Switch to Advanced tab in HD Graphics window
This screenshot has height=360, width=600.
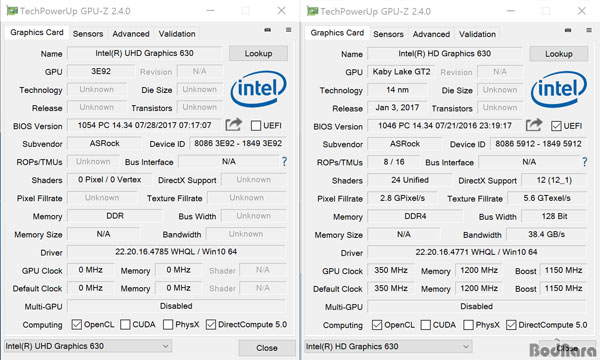(431, 34)
